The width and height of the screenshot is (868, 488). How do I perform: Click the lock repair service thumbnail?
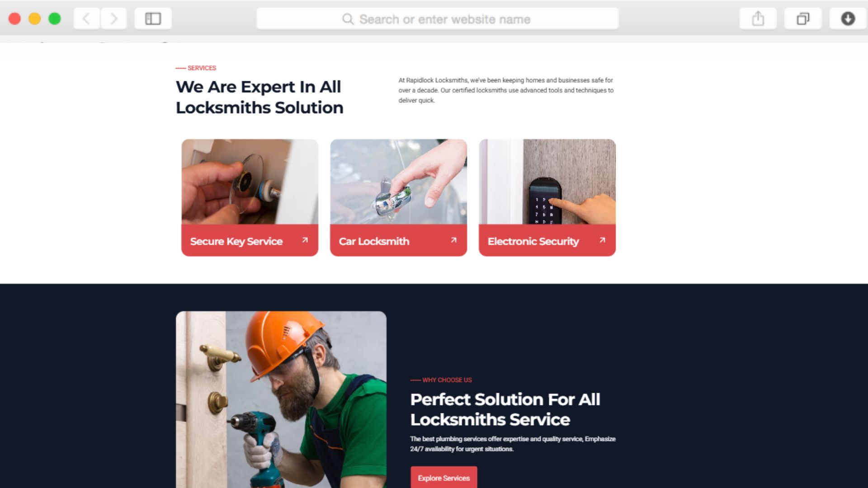250,182
